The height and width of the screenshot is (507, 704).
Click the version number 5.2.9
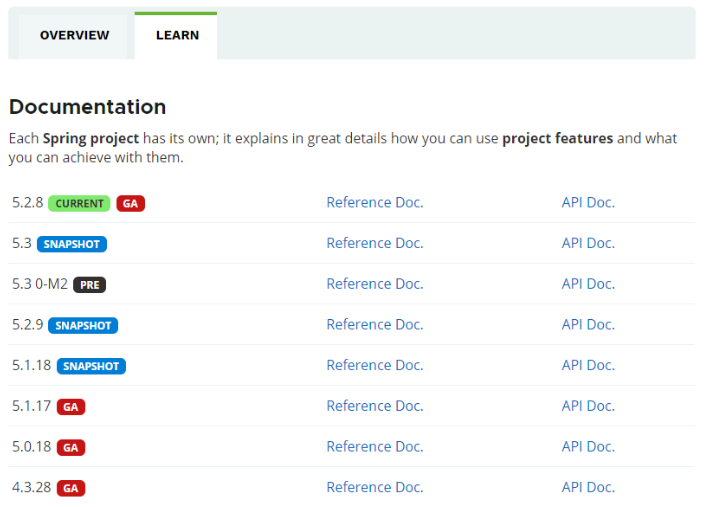pyautogui.click(x=27, y=325)
